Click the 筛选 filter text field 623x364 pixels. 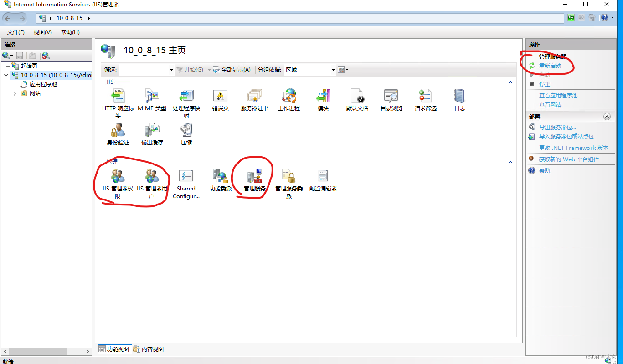[x=143, y=70]
